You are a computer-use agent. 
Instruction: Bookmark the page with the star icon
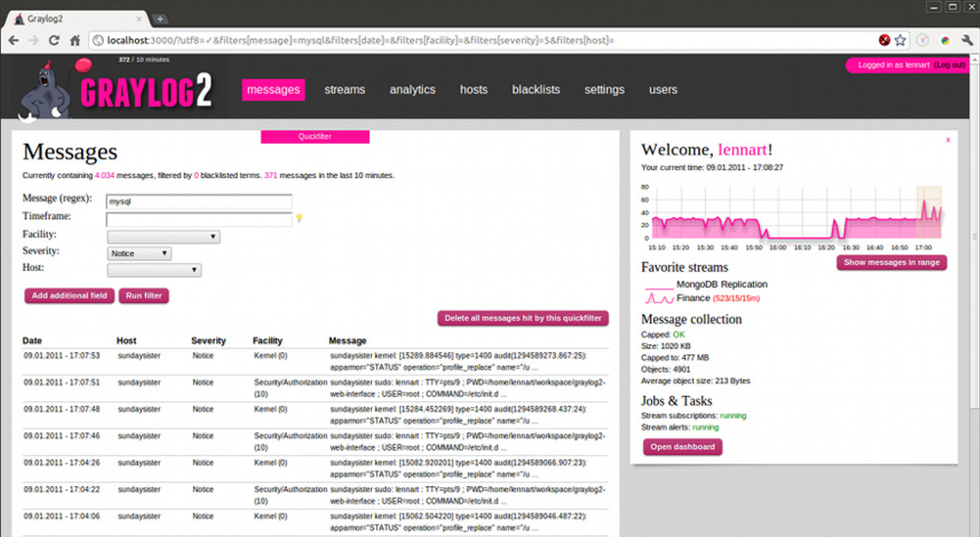[900, 40]
